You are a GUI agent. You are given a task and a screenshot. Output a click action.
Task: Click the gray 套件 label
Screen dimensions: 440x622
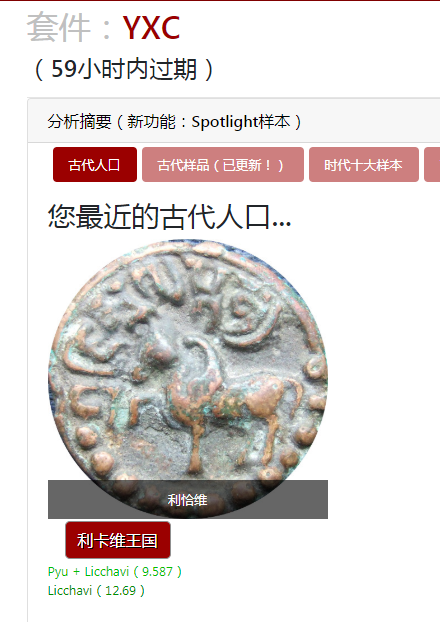(59, 27)
